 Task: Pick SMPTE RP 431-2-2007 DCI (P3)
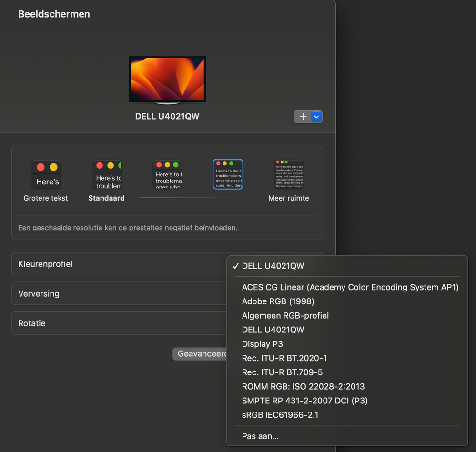347,401
